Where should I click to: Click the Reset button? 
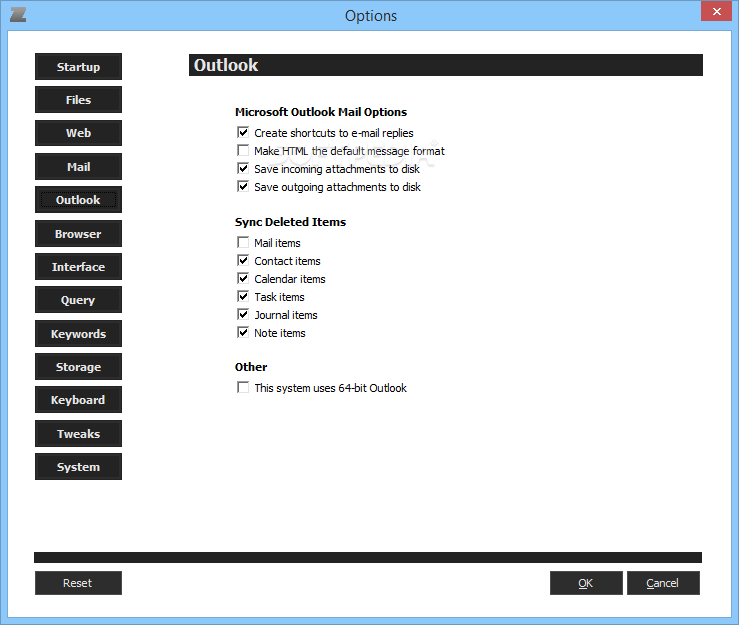click(x=78, y=583)
